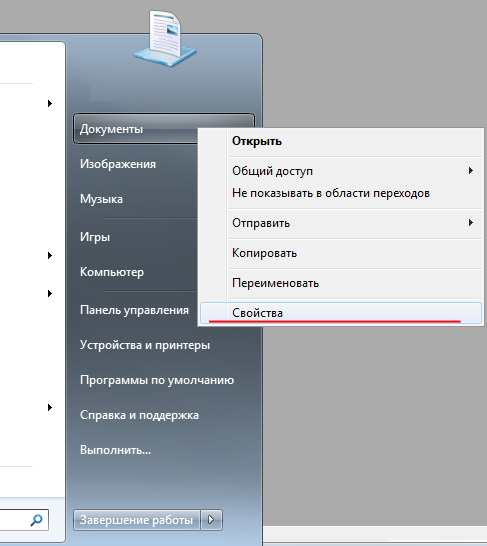Open Справка и поддержка

pyautogui.click(x=139, y=415)
